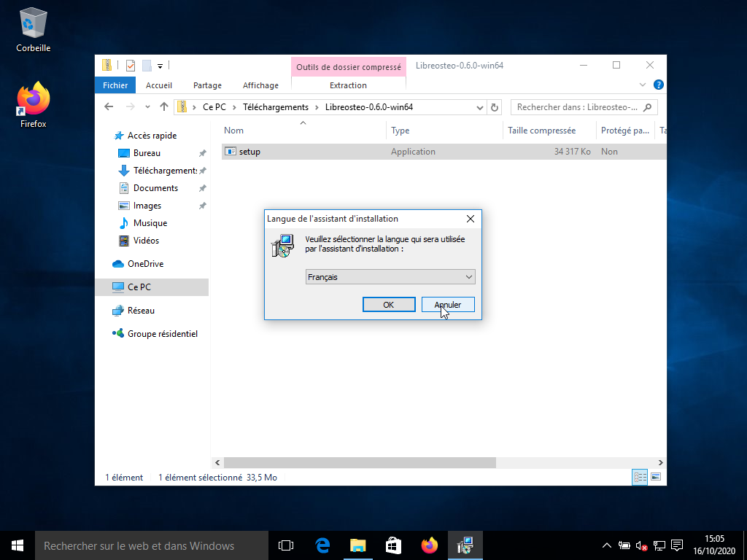The image size is (747, 560).
Task: Show hidden system tray icons
Action: coord(606,545)
